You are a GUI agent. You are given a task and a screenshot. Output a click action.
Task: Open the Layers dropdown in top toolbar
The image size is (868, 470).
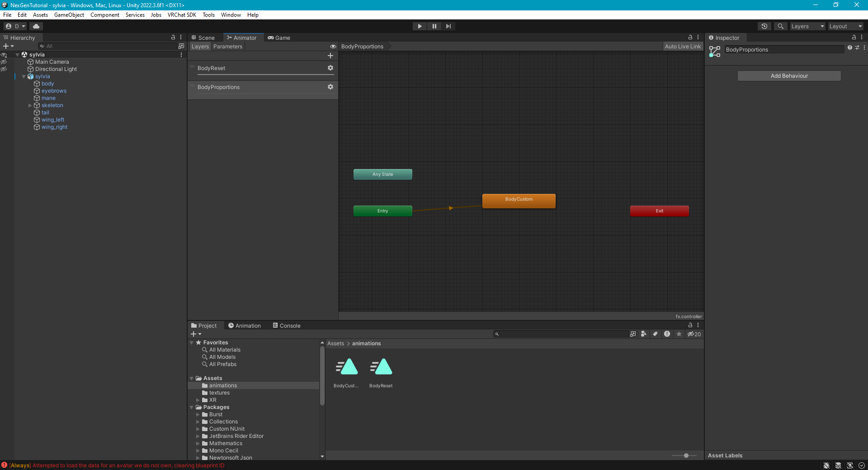807,26
